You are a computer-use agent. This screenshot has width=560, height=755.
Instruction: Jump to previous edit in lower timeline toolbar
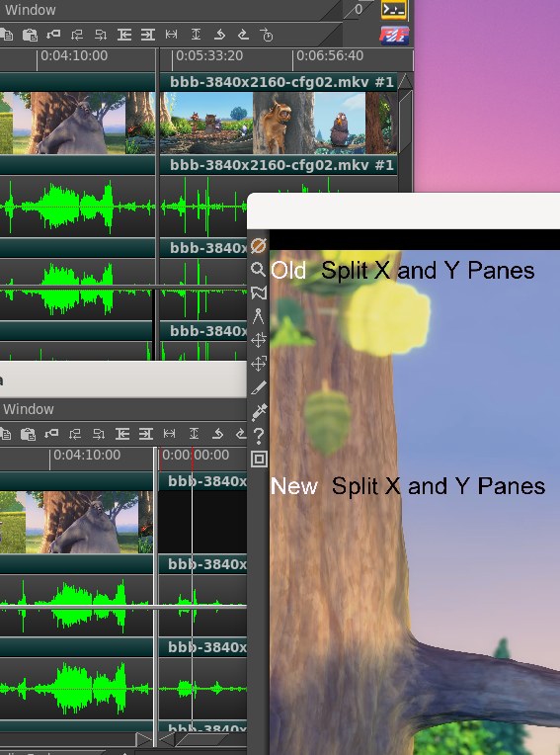tap(122, 434)
